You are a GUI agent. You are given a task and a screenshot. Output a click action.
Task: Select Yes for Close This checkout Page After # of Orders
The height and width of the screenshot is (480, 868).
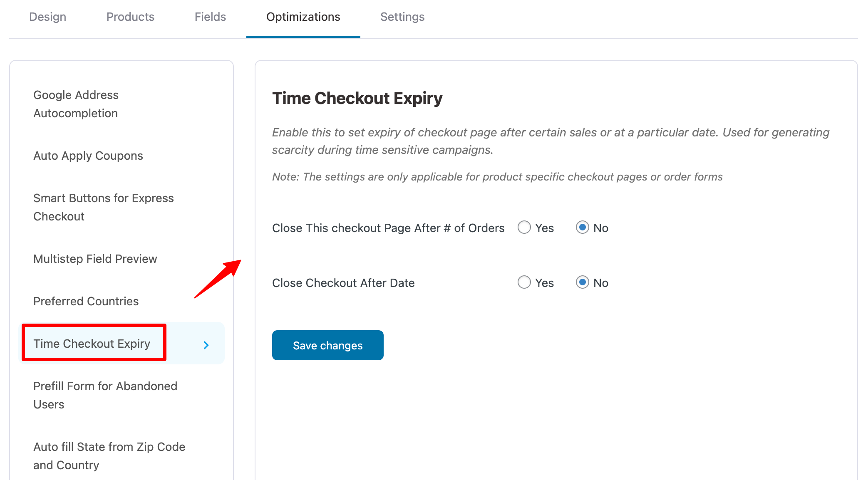click(x=524, y=228)
